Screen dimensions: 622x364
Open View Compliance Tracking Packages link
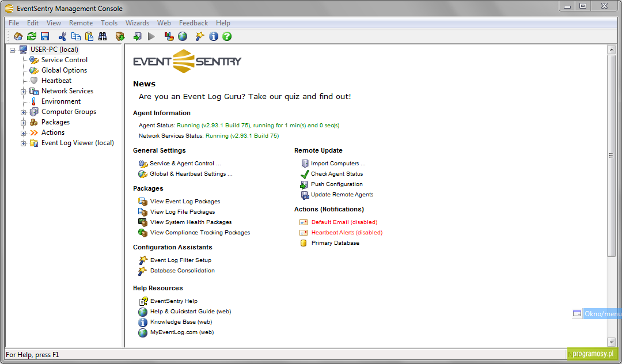(x=200, y=232)
